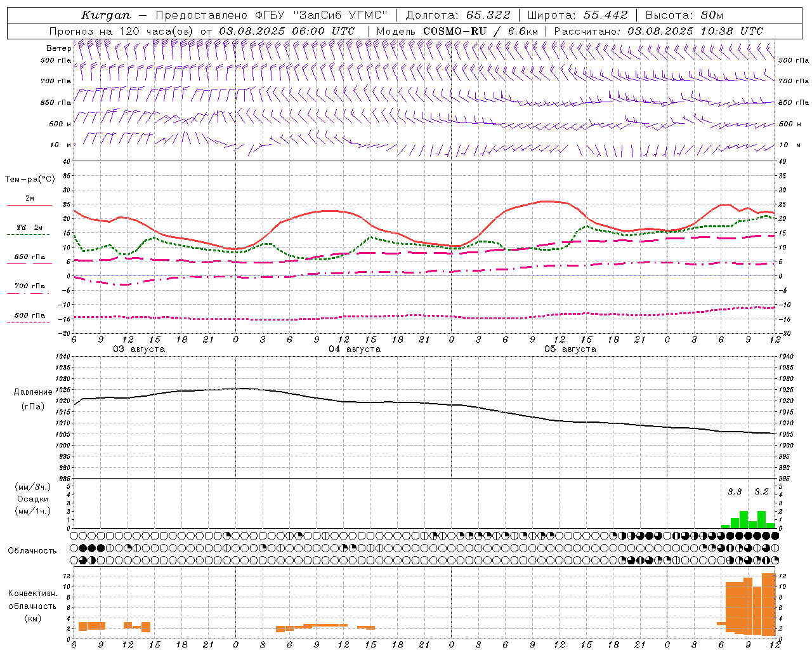
Task: Click the "Тем-ра(°C)" axis title
Action: 30,180
